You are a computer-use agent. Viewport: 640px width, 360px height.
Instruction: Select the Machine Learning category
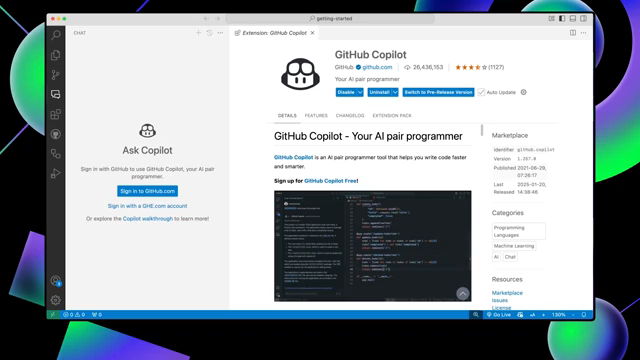(514, 246)
